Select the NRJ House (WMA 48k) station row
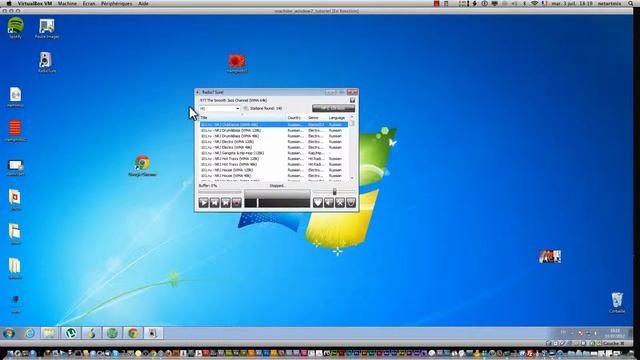 coord(274,176)
